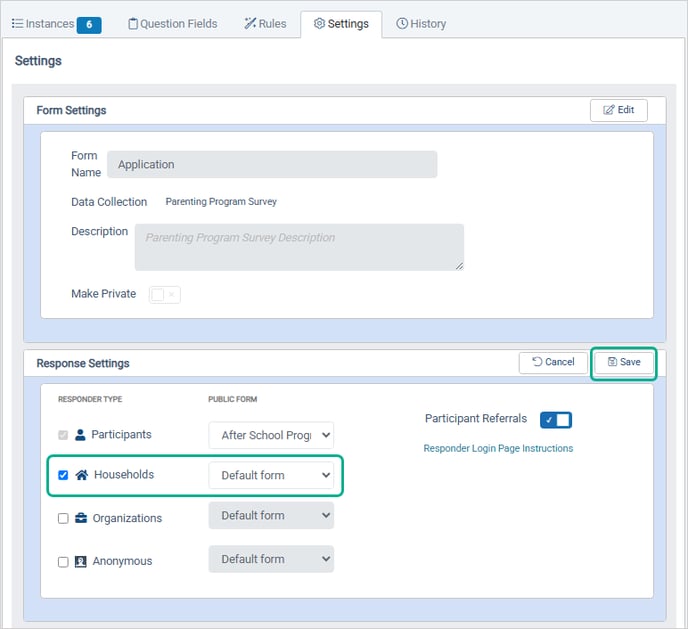Click the Participants person icon
This screenshot has height=629, width=688.
80,435
